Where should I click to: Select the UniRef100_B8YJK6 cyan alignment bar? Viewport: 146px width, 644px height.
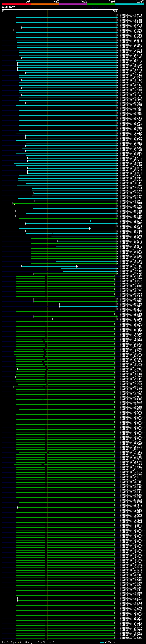pos(89,269)
